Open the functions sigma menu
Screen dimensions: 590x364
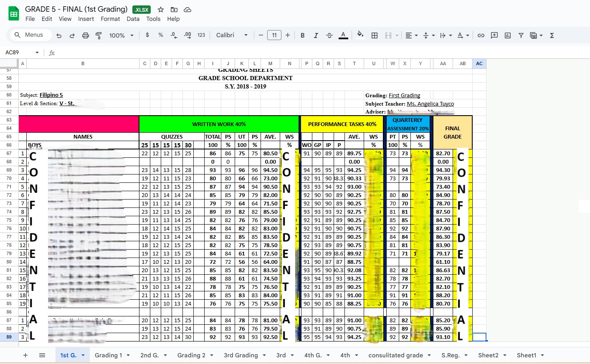[552, 35]
